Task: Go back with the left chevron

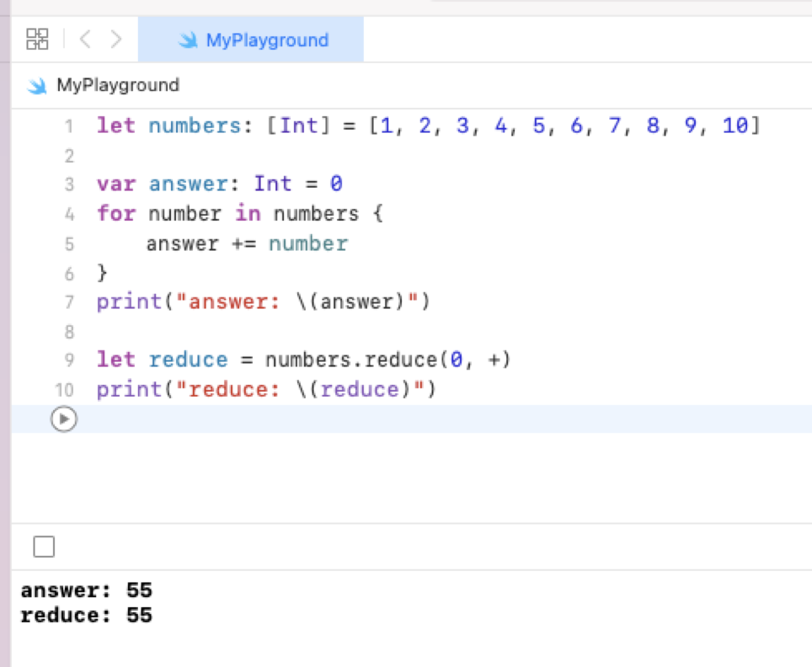Action: click(x=85, y=39)
